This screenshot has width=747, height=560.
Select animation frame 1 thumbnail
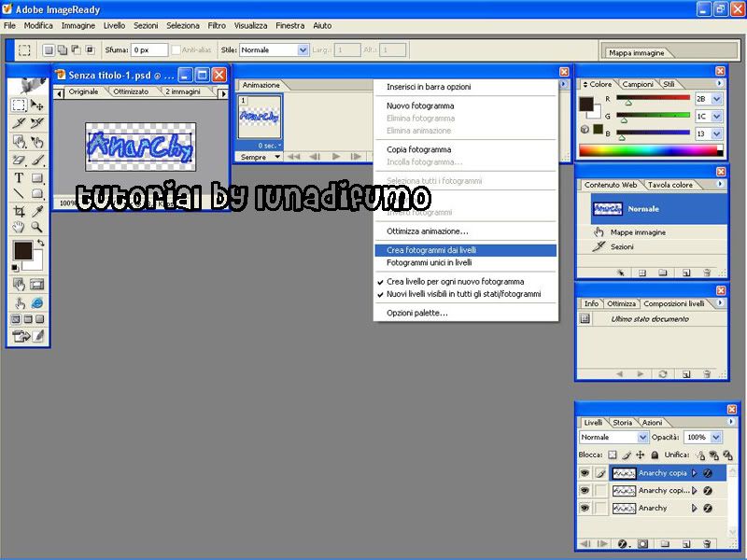260,117
